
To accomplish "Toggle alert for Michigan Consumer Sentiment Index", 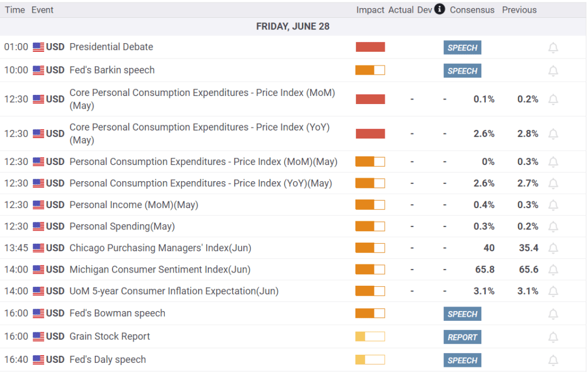I will (553, 270).
